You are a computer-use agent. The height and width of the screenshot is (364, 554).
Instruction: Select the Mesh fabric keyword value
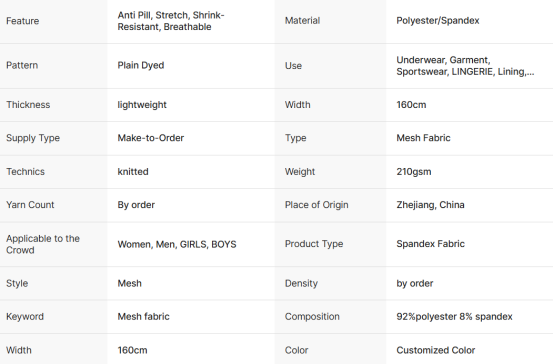click(143, 317)
